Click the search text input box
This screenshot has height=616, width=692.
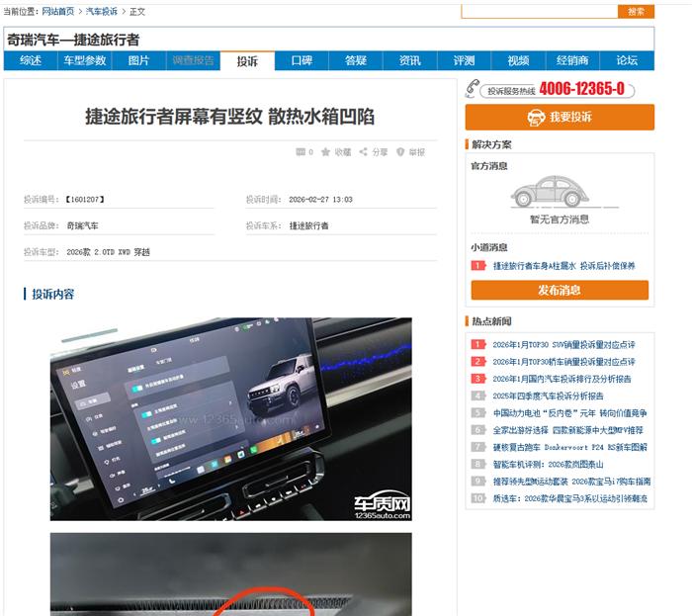click(539, 11)
